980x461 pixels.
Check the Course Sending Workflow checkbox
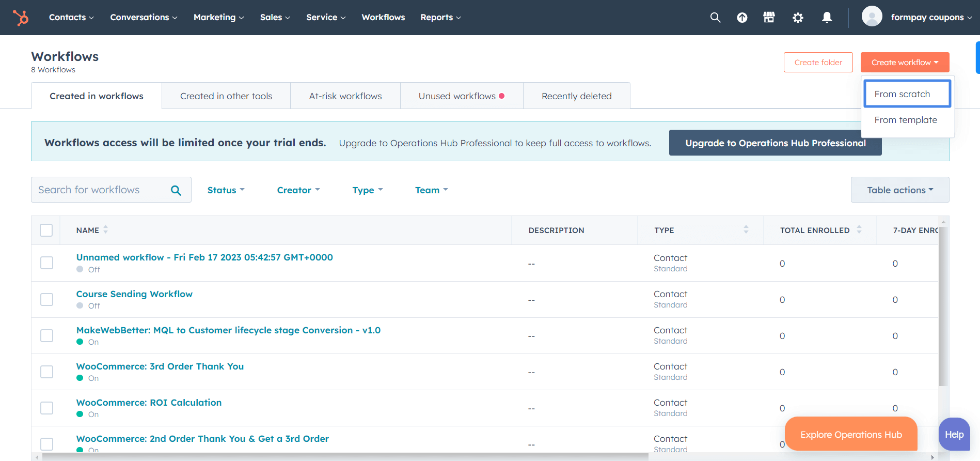(46, 299)
